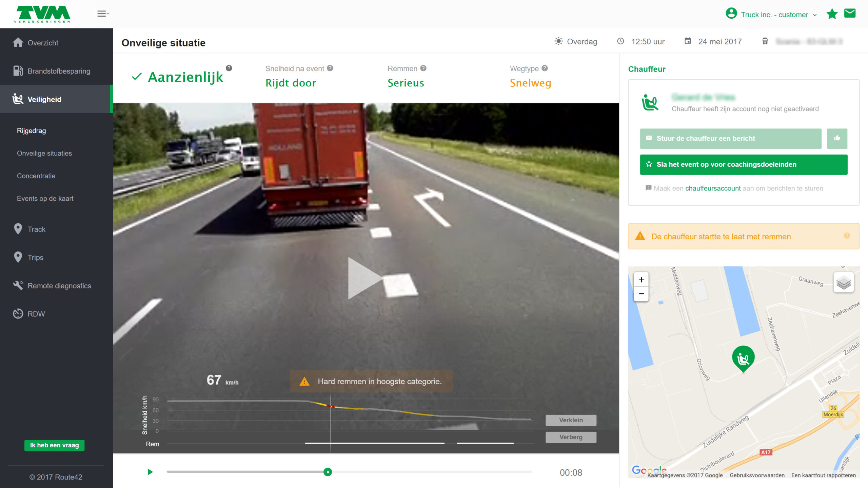Save event for coaching purposes button
This screenshot has height=488, width=868.
(x=743, y=164)
